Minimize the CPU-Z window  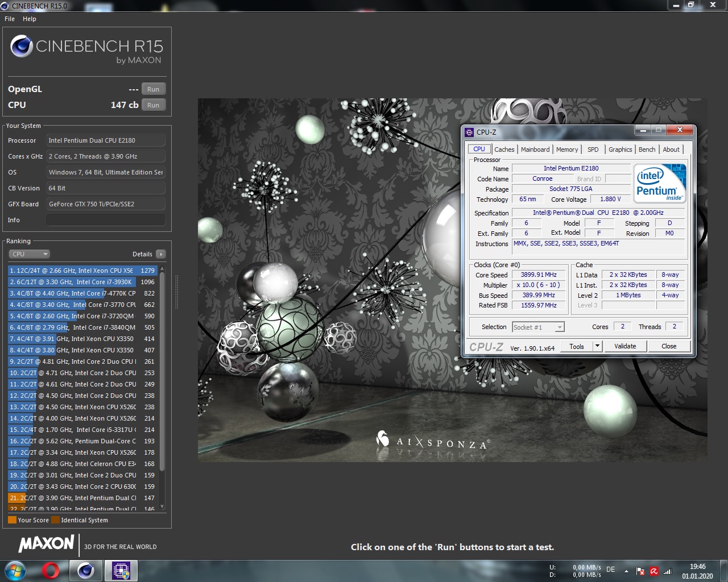point(643,130)
